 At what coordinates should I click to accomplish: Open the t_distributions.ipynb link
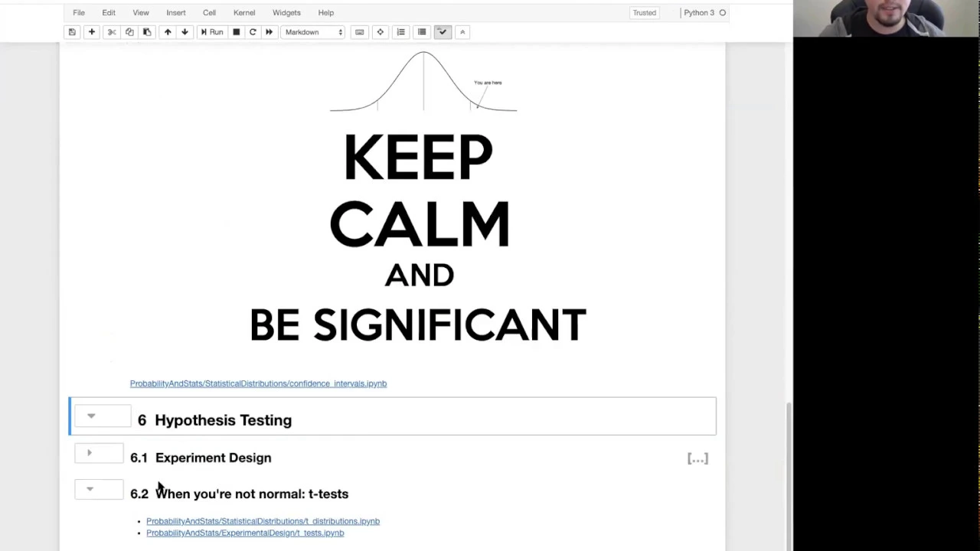tap(263, 521)
